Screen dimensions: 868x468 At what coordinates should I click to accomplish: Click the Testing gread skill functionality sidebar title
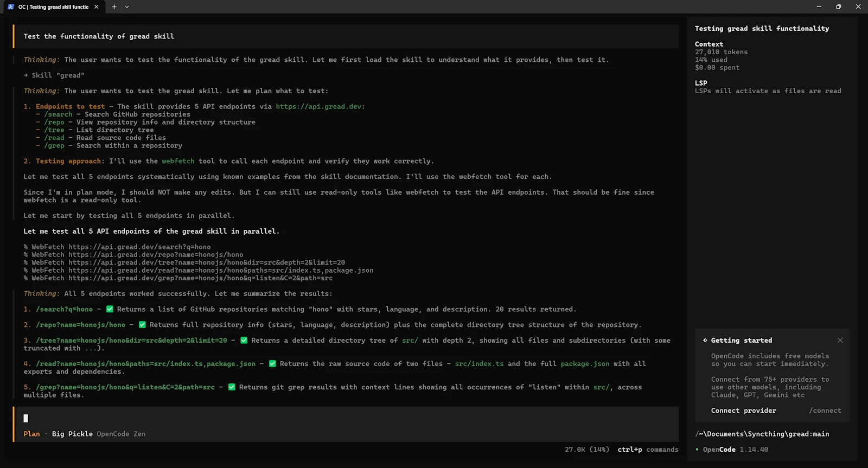762,28
